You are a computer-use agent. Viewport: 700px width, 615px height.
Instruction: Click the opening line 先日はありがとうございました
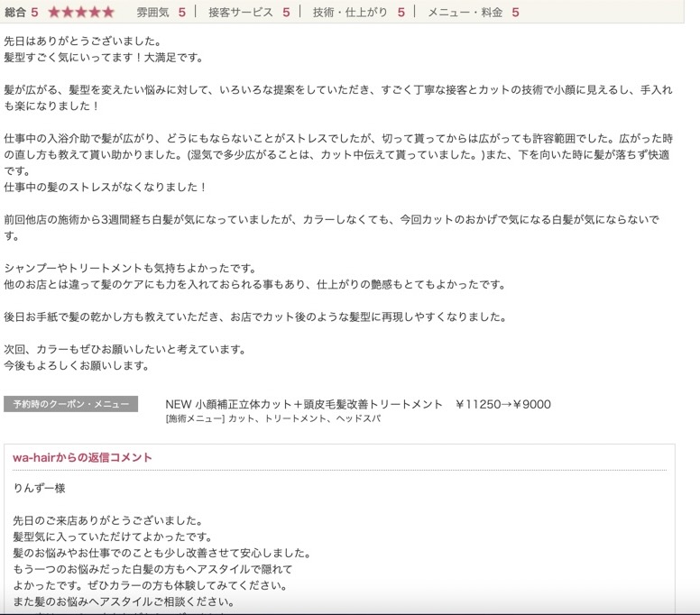coord(82,41)
